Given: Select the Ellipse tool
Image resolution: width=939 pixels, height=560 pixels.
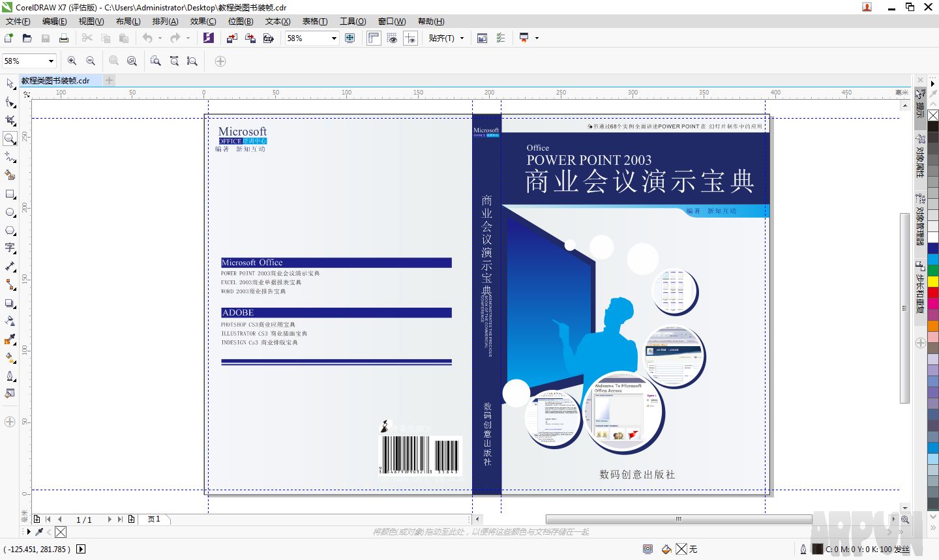Looking at the screenshot, I should coord(9,211).
